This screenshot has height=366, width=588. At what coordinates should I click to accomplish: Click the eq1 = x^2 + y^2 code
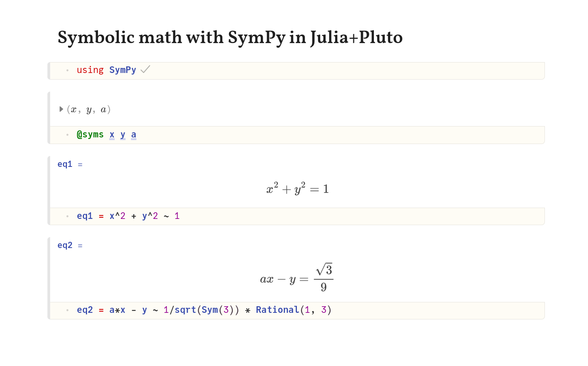click(128, 216)
